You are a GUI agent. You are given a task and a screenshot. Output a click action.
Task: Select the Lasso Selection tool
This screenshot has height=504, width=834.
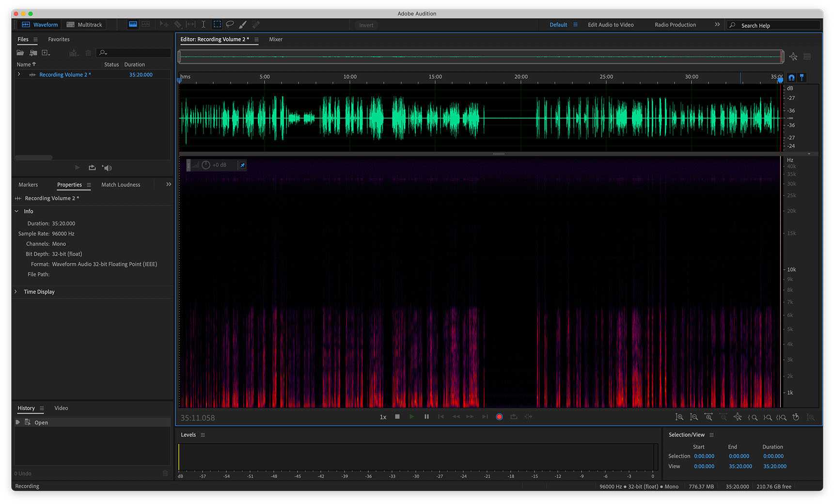[230, 24]
